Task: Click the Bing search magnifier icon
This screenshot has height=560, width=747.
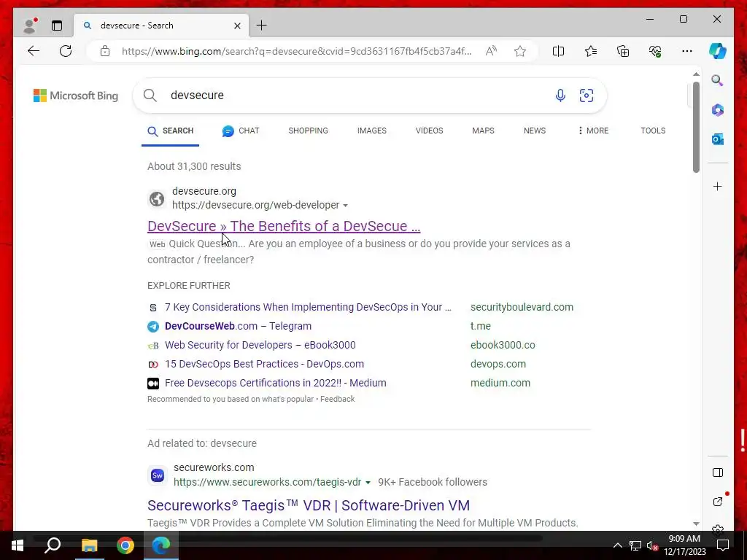Action: [x=150, y=96]
